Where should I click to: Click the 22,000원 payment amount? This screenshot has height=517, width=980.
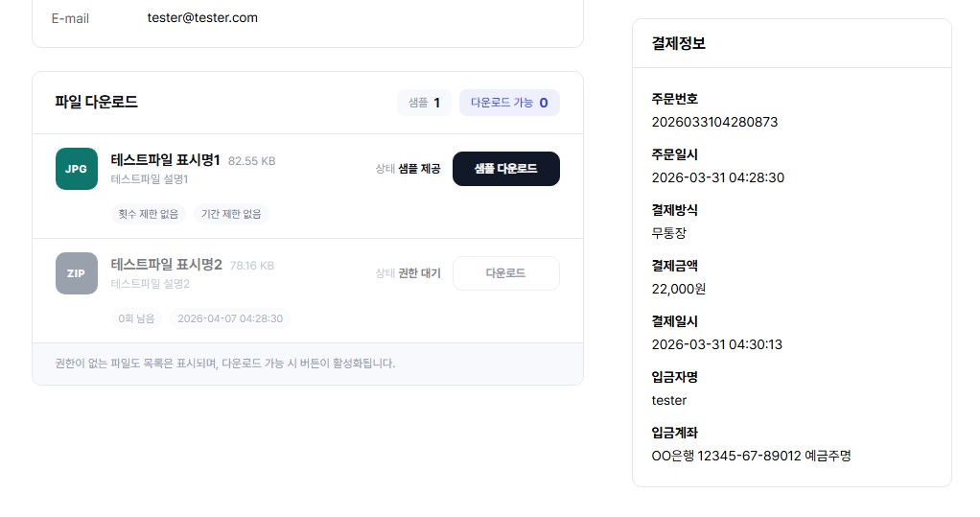(x=678, y=289)
